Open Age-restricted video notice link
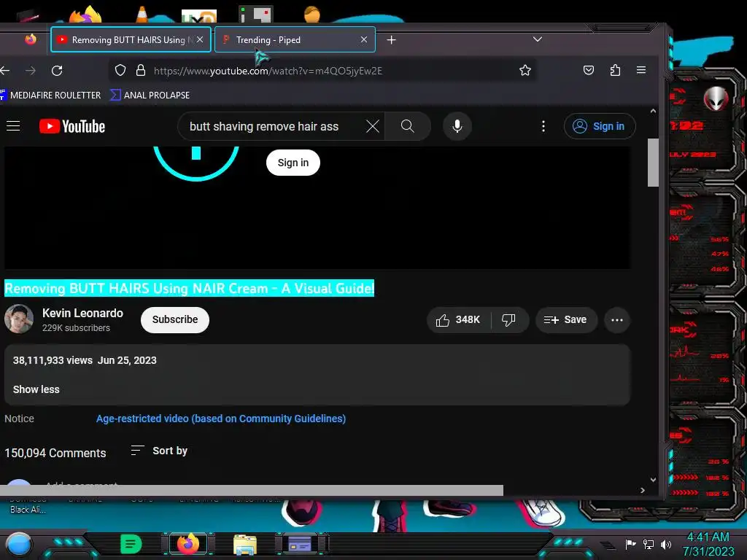This screenshot has height=560, width=747. click(x=221, y=419)
